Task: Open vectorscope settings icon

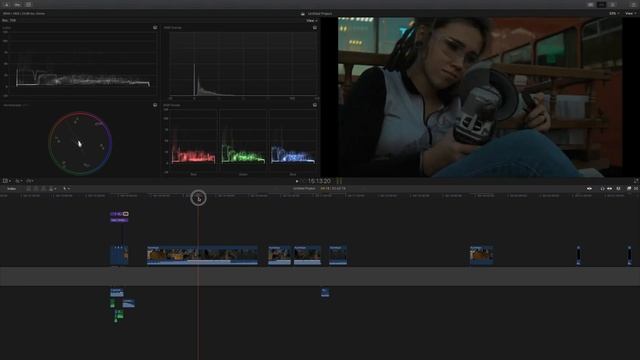Action: point(155,105)
